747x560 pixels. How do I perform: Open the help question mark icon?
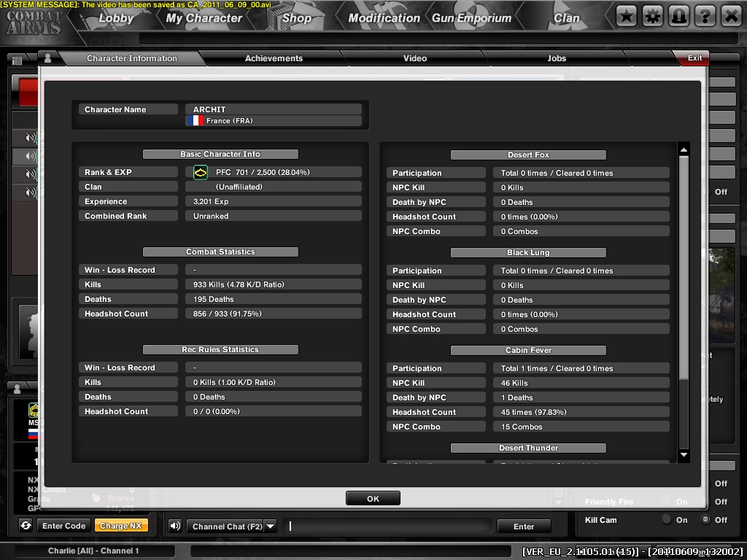coord(705,17)
